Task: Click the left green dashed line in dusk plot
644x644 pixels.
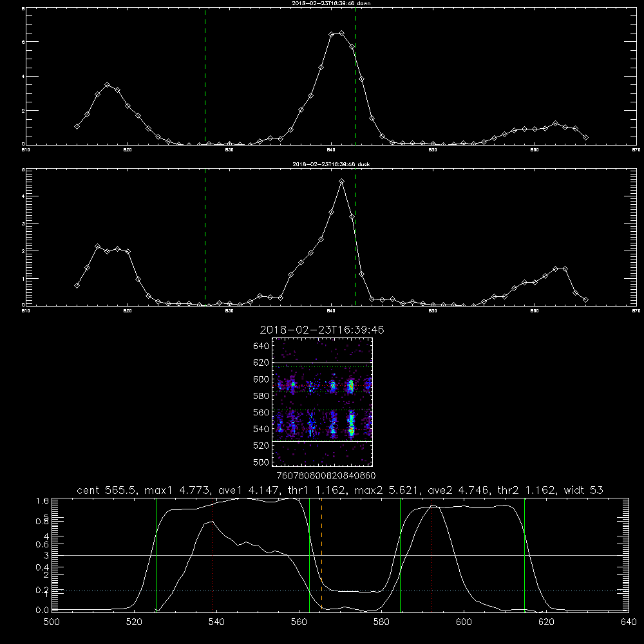Action: (205, 237)
